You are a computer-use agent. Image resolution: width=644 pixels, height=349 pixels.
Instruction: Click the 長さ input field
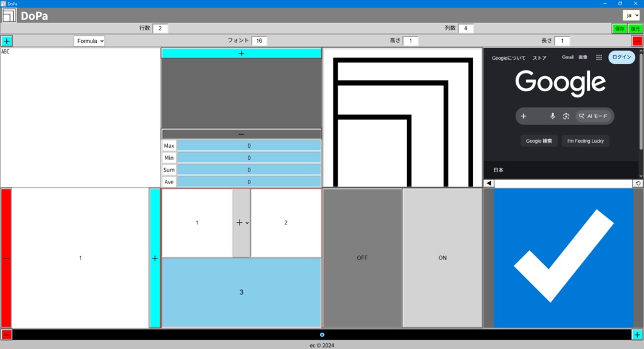pos(562,41)
